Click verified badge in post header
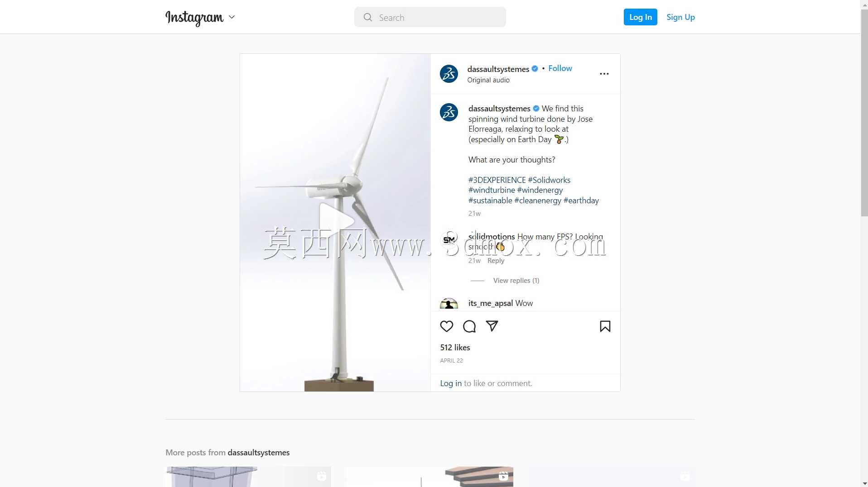This screenshot has width=868, height=487. click(x=535, y=69)
